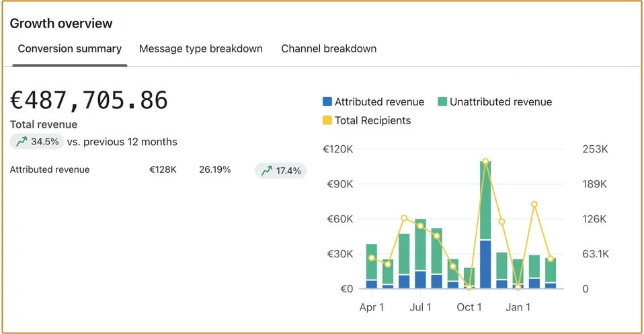Select the tallest November revenue bar
The width and height of the screenshot is (644, 334).
click(485, 224)
